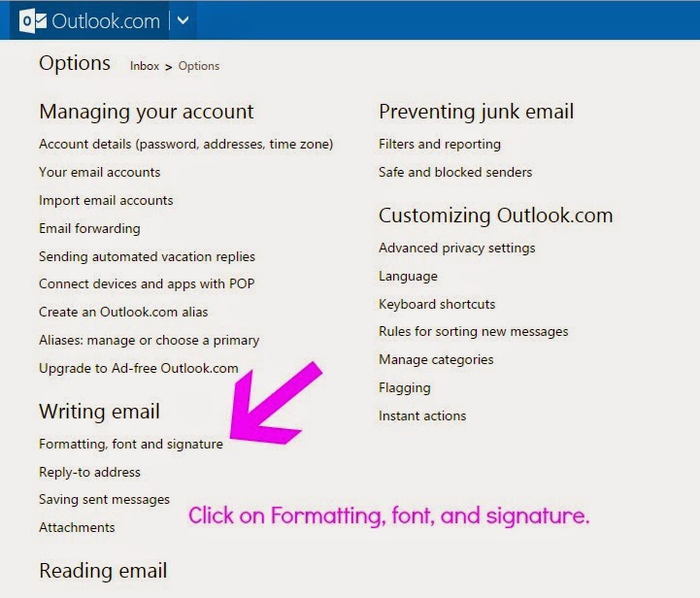Select Connect devices and apps with POP

coord(147,283)
